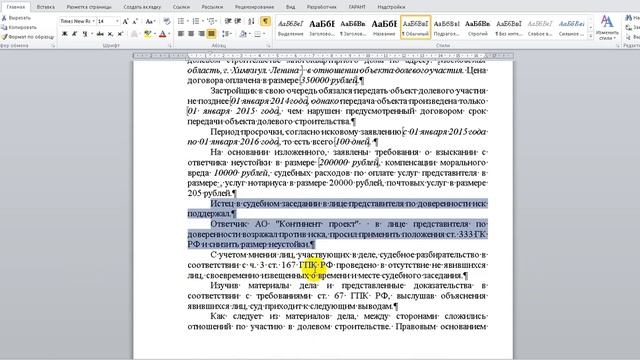Apply subscript formatting

110,34
